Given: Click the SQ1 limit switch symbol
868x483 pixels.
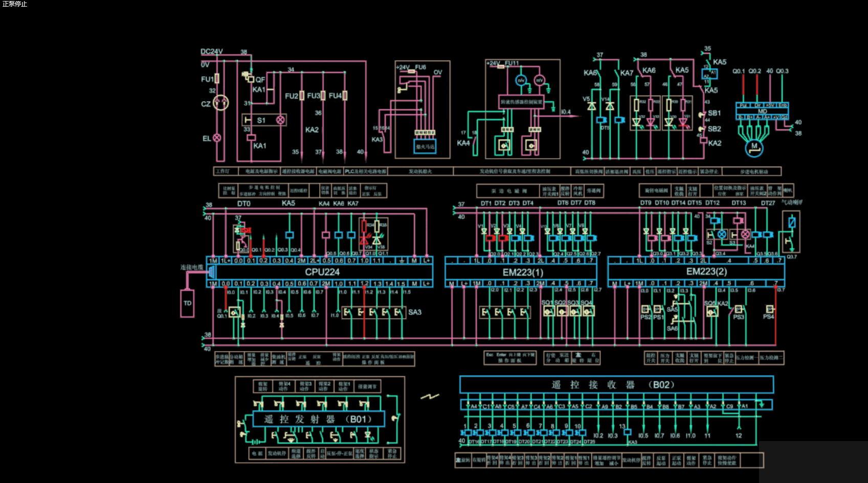Looking at the screenshot, I should (549, 311).
